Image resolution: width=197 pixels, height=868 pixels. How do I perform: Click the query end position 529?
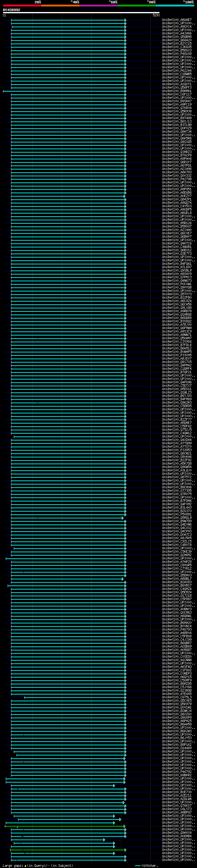(x=155, y=15)
